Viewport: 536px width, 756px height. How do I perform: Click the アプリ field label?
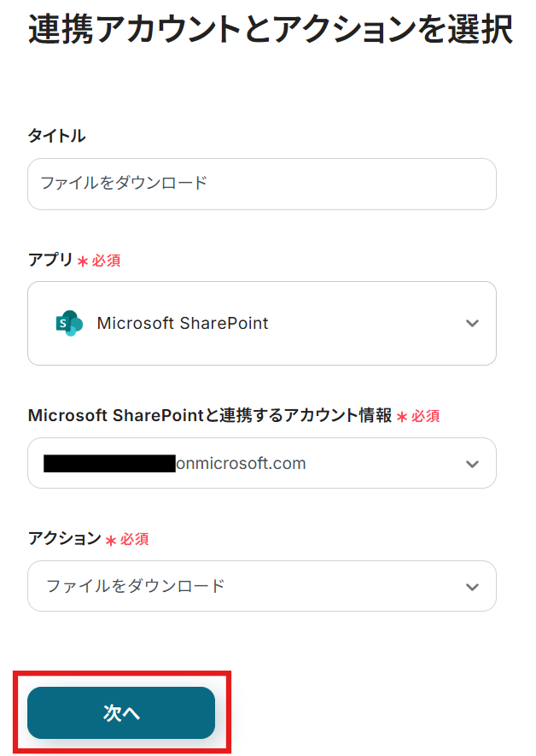(x=50, y=261)
